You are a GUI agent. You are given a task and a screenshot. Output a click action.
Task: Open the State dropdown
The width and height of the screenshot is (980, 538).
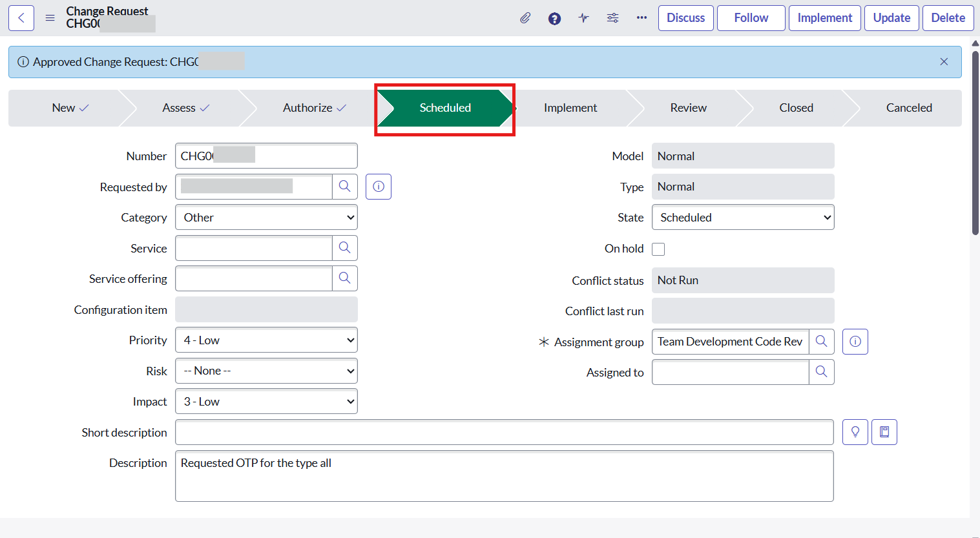743,218
